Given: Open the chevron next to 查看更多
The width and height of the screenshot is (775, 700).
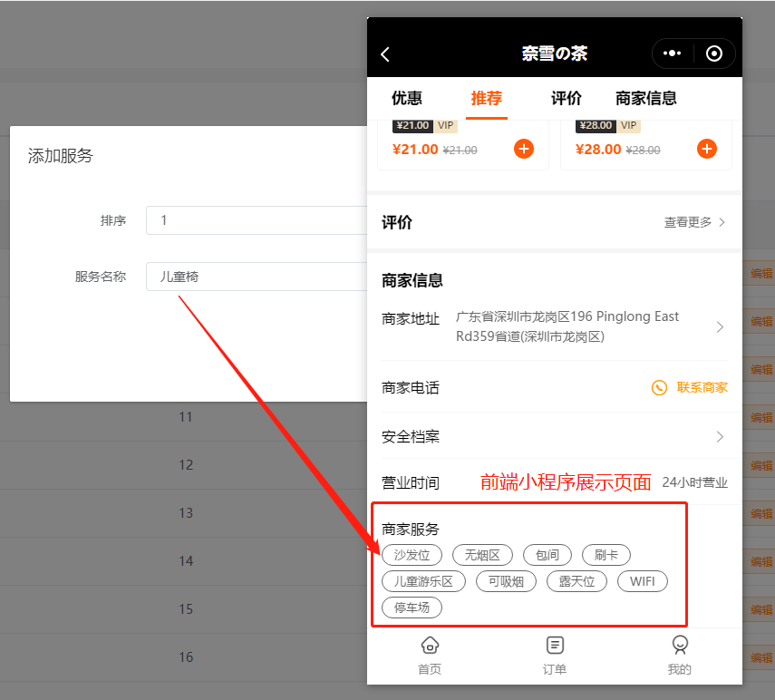Looking at the screenshot, I should (x=722, y=222).
